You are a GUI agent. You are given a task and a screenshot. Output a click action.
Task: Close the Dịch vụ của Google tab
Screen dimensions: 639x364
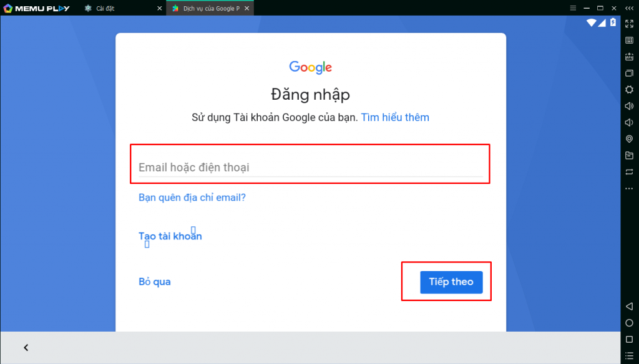[246, 8]
